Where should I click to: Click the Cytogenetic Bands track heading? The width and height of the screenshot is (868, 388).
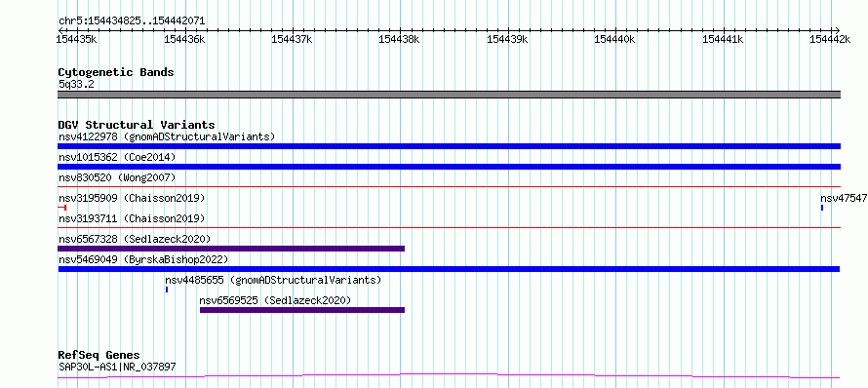pyautogui.click(x=116, y=72)
